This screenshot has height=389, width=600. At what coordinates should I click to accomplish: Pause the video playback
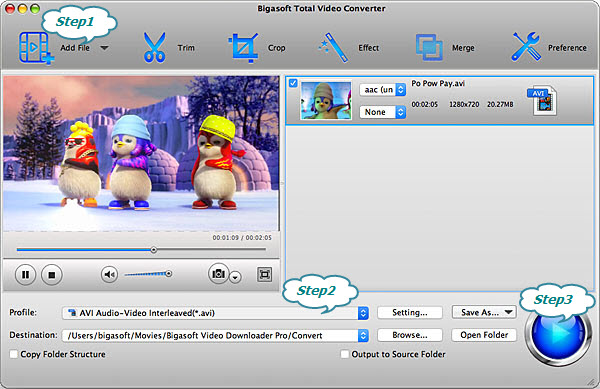click(25, 275)
